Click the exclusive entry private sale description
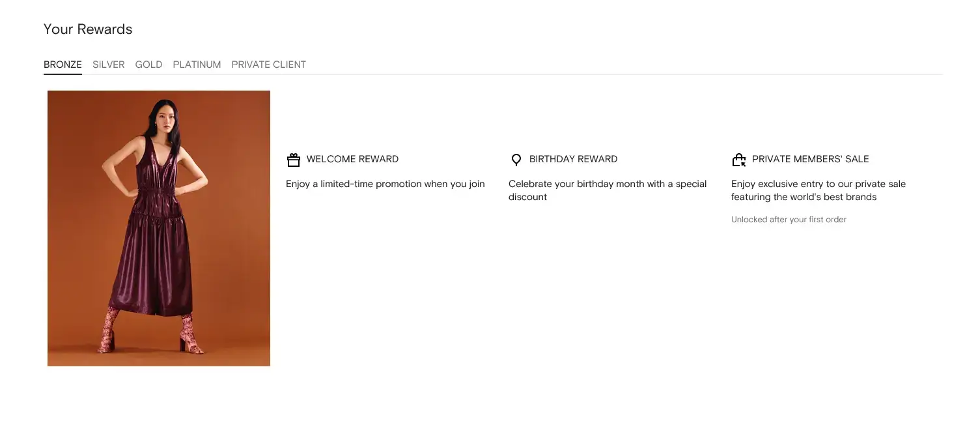This screenshot has height=423, width=980. [x=819, y=190]
